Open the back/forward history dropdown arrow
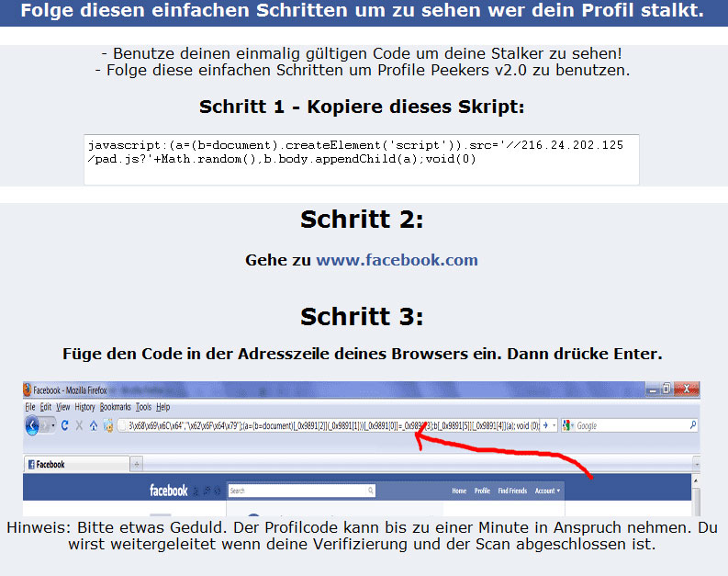 53,425
